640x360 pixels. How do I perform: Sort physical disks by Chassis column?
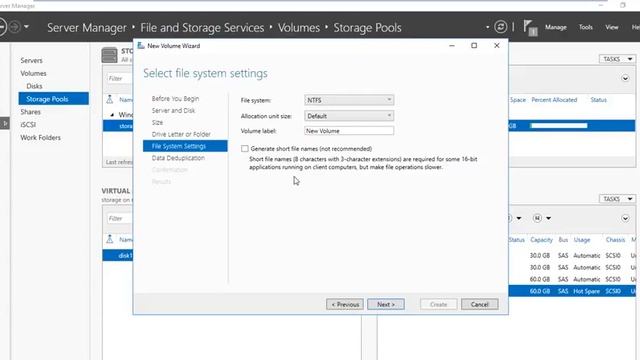tap(615, 240)
